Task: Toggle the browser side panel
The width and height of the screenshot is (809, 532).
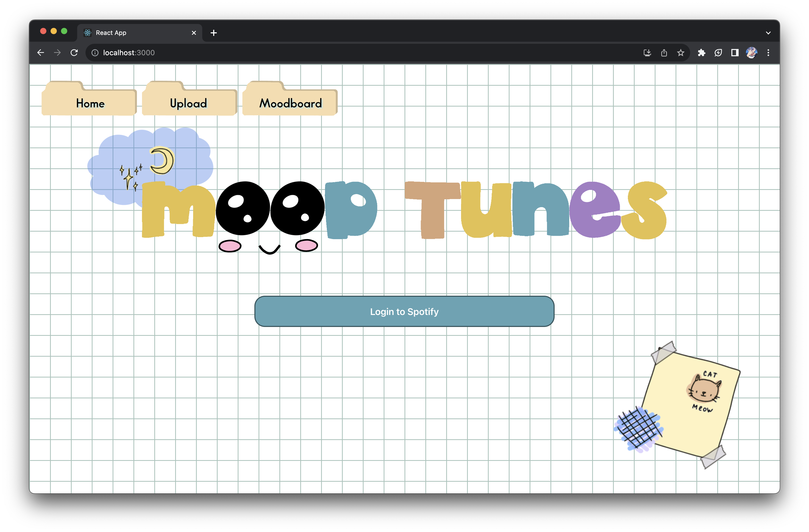Action: click(735, 53)
